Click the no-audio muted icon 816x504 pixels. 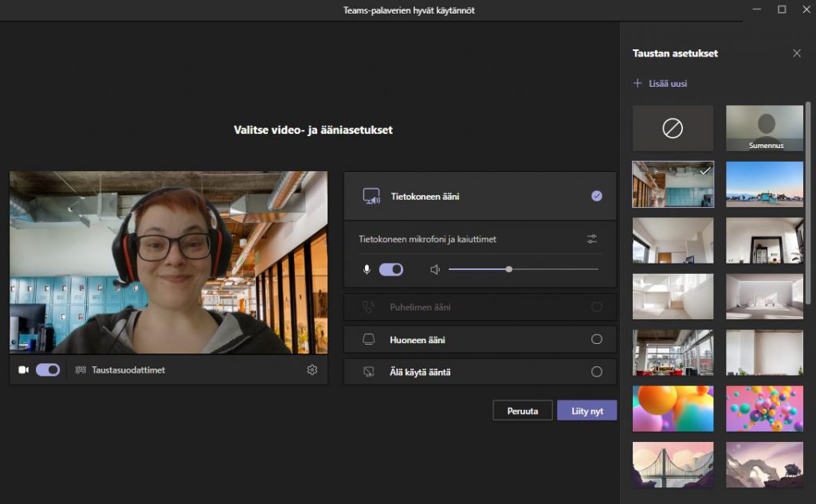pos(368,372)
